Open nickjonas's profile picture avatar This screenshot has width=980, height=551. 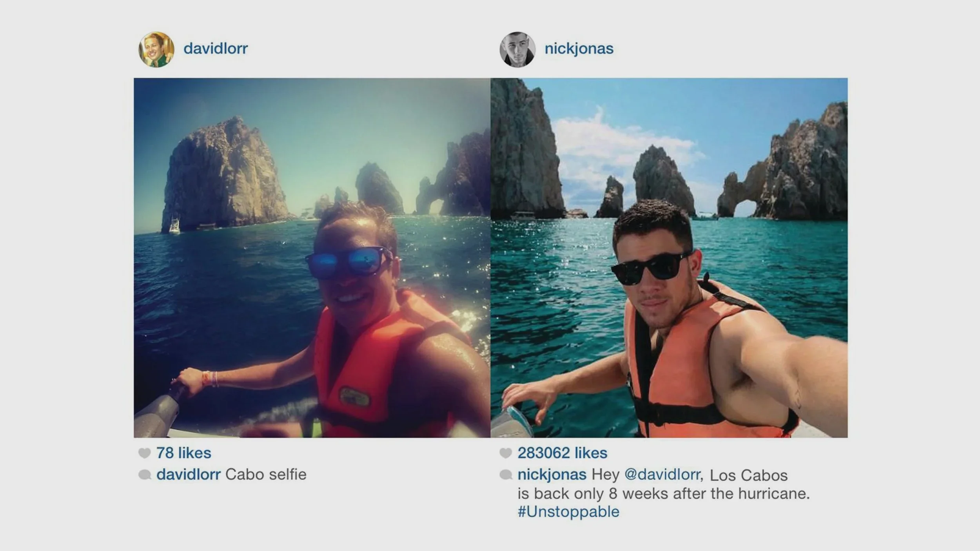517,49
